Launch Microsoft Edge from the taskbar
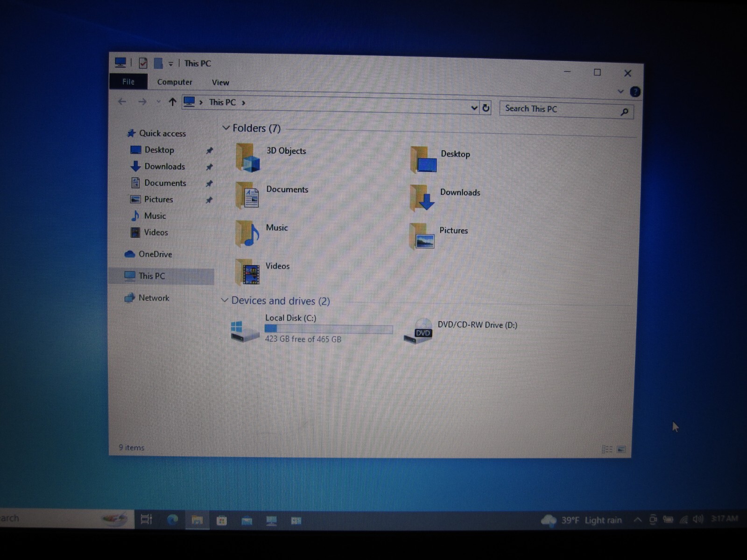 (172, 519)
